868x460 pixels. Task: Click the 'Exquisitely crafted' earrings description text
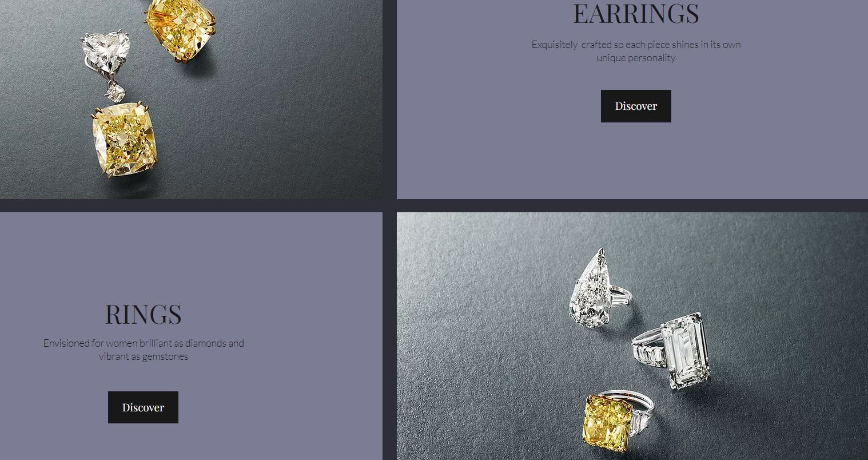point(636,51)
